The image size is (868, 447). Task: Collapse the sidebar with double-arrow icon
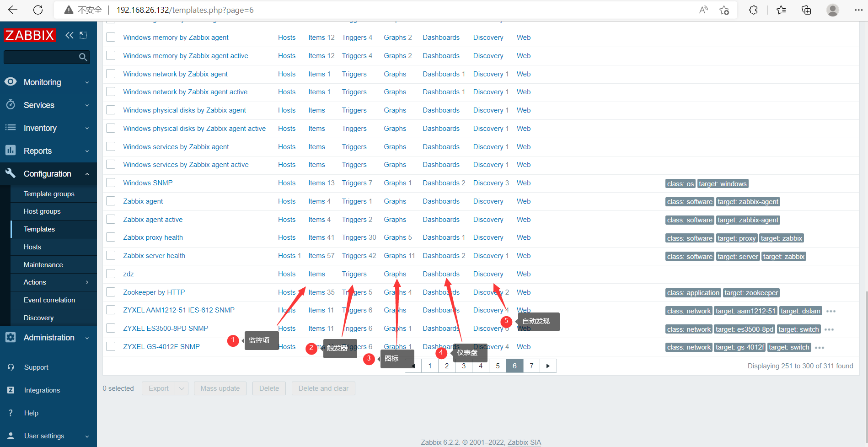coord(70,35)
